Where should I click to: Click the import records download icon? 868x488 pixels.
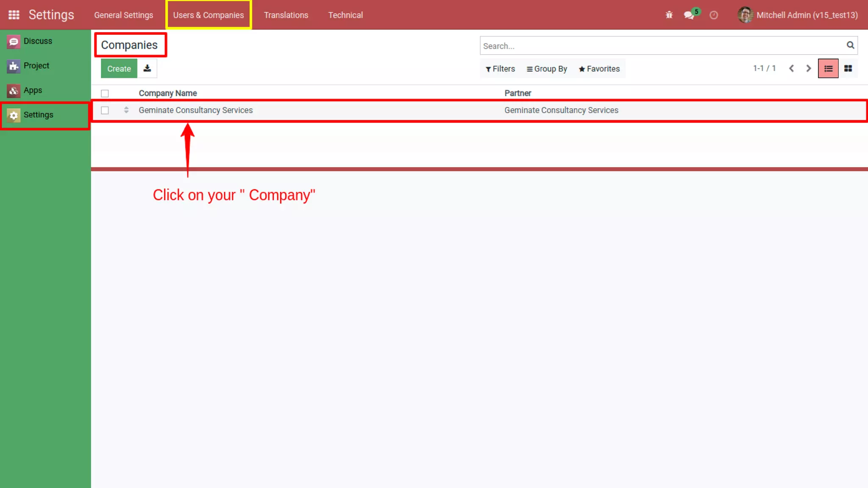(x=147, y=69)
